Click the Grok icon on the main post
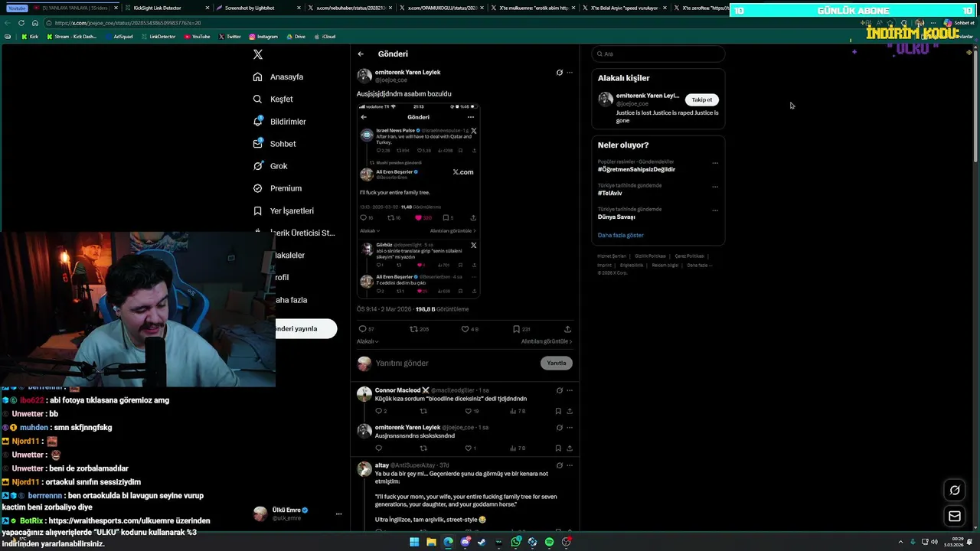Viewport: 980px width, 551px height. point(560,73)
